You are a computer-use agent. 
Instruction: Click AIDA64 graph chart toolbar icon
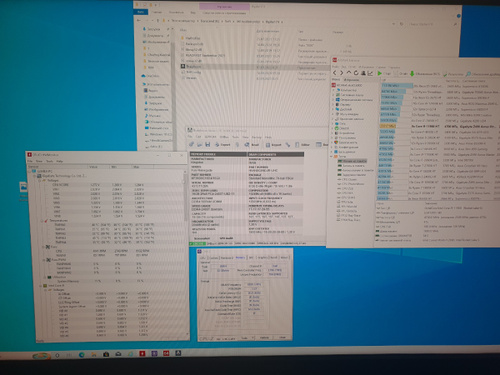tap(370, 73)
